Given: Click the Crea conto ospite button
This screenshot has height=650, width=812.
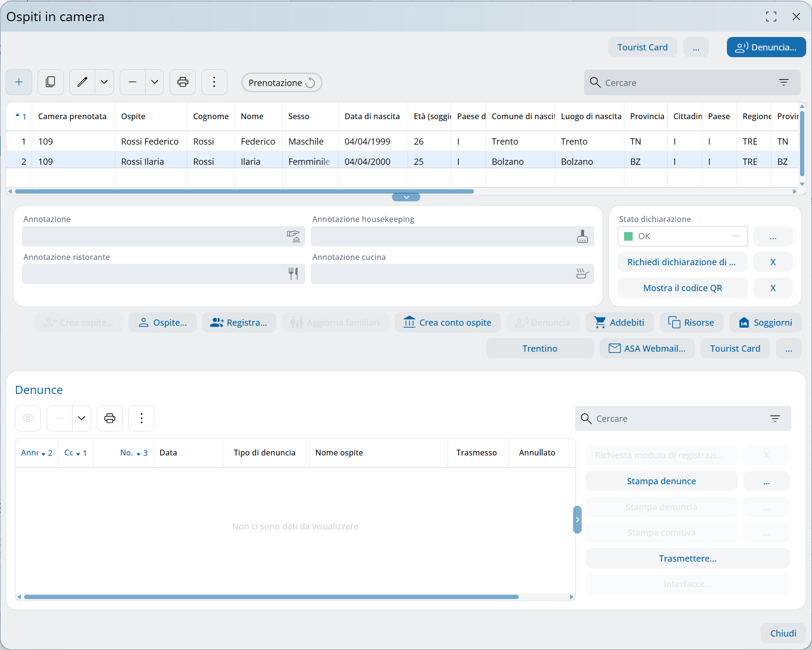Looking at the screenshot, I should 448,322.
